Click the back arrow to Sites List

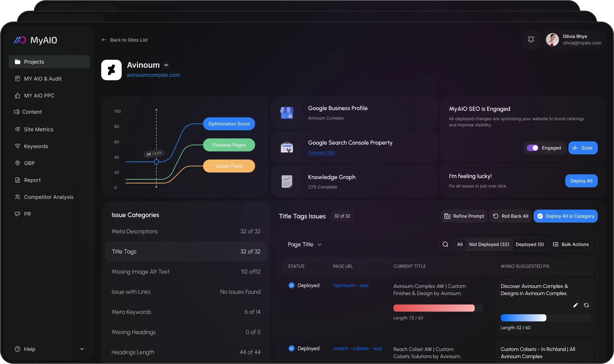click(x=104, y=40)
